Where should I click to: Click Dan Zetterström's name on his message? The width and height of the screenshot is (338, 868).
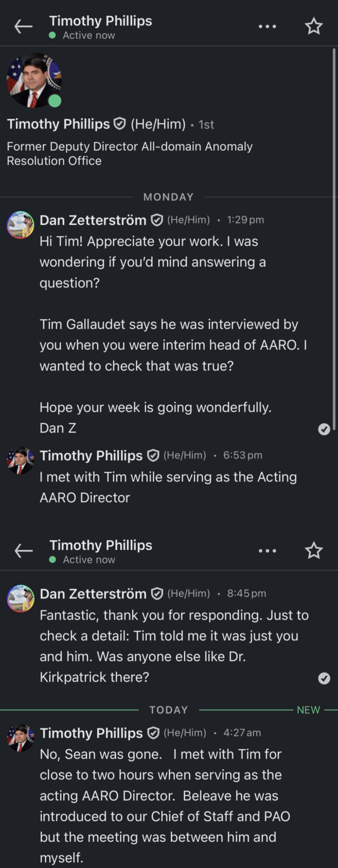(x=93, y=220)
